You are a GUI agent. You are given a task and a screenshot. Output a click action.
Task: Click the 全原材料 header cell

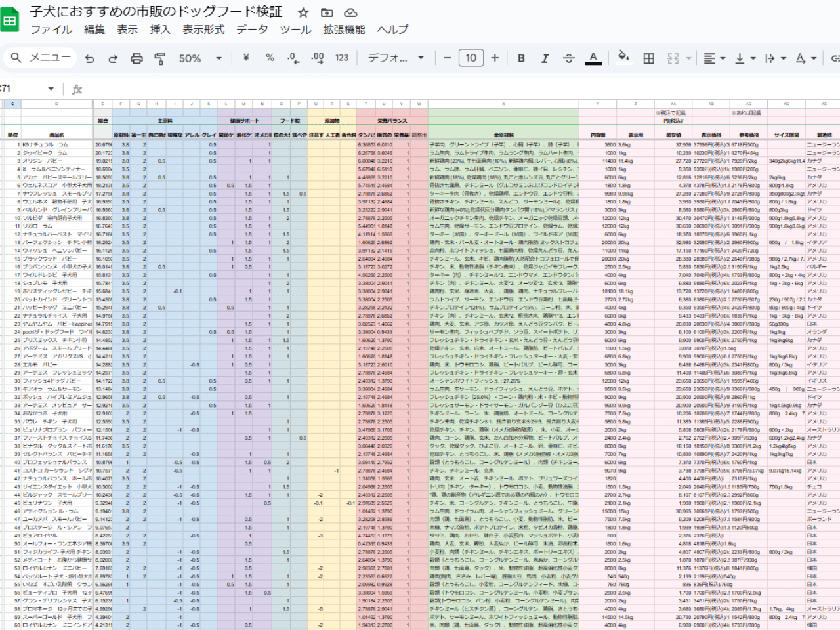[x=503, y=135]
